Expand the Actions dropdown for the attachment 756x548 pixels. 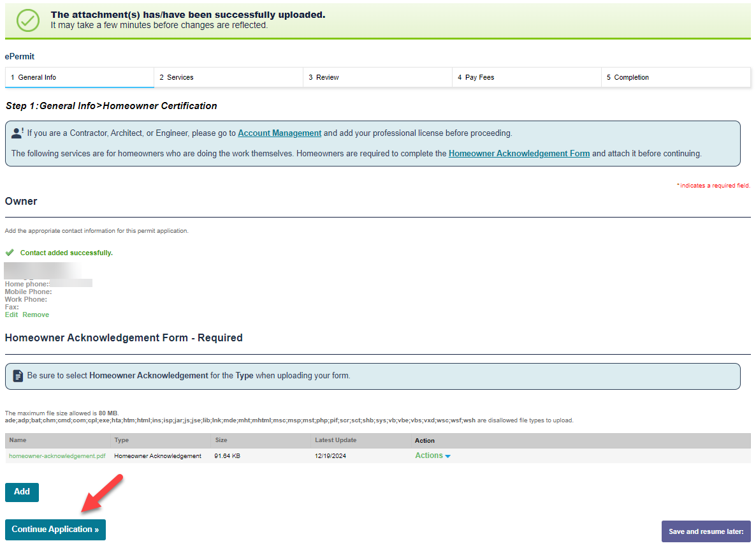[x=433, y=455]
